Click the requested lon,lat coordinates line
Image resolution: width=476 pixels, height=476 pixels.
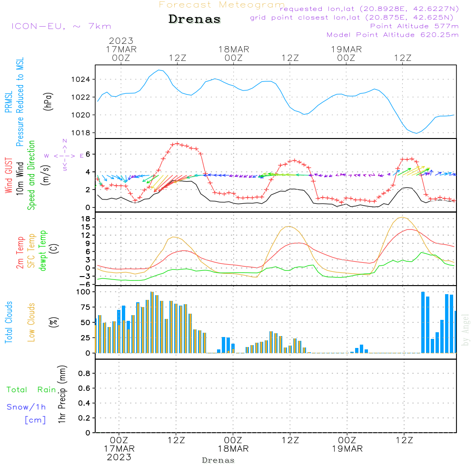point(369,9)
